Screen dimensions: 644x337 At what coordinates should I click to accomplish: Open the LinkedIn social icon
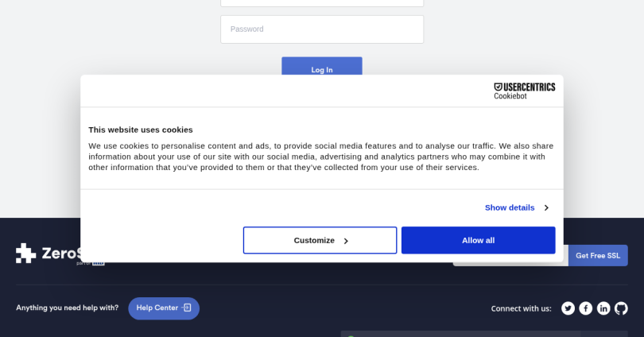pyautogui.click(x=603, y=308)
